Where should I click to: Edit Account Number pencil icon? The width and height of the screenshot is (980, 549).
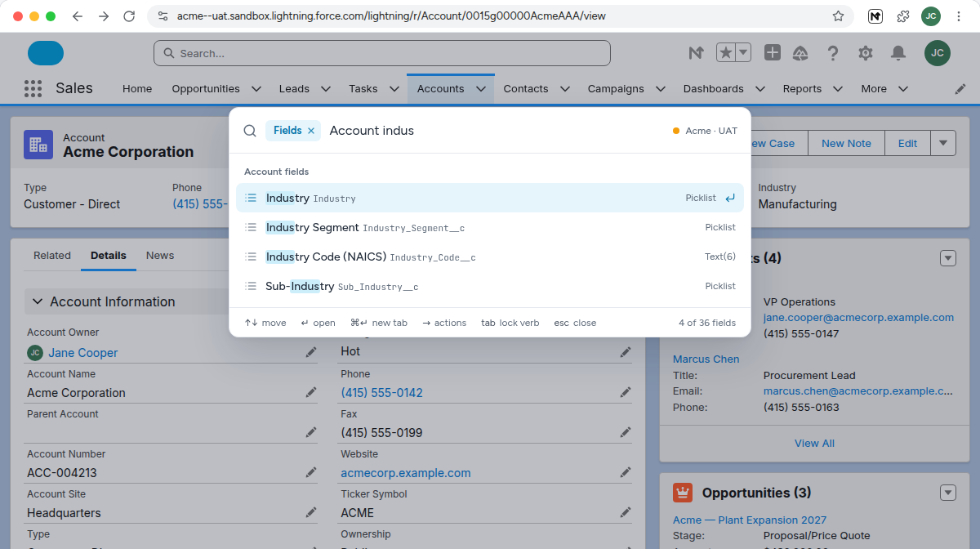pos(311,472)
